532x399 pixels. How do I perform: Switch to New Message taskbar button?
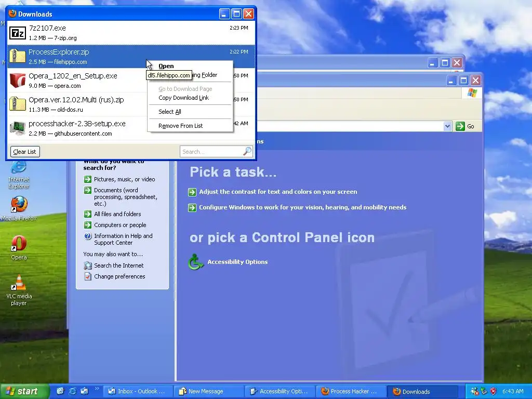[x=209, y=391]
